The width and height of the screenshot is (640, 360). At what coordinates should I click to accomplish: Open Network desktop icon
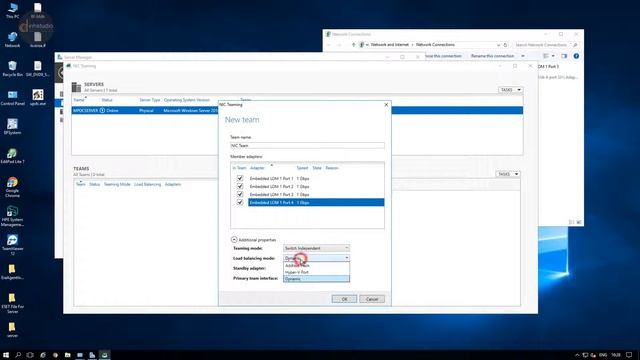coord(12,40)
